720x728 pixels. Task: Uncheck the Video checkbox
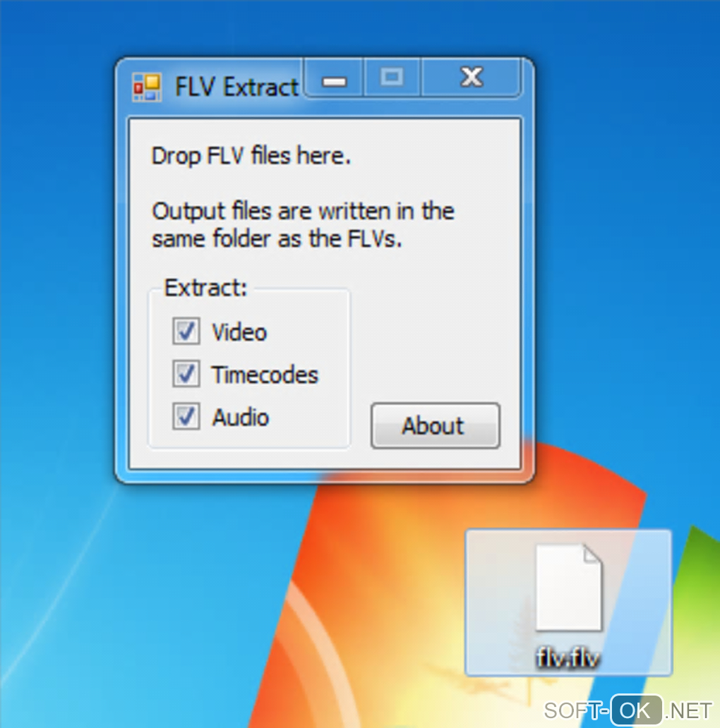186,331
